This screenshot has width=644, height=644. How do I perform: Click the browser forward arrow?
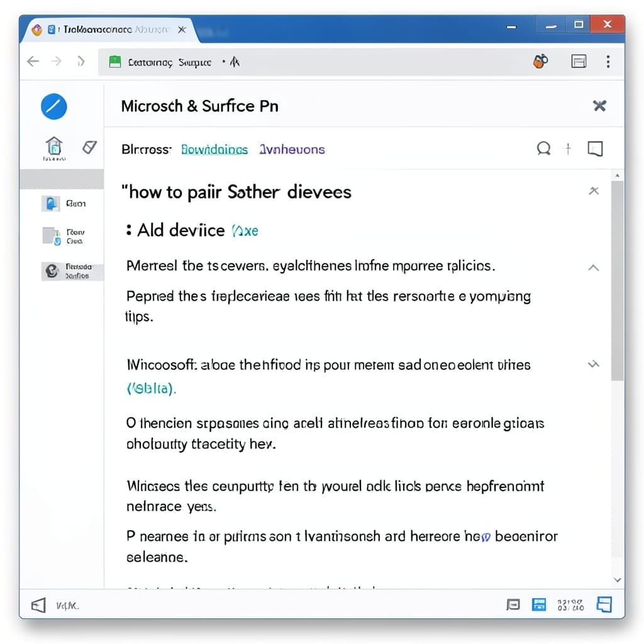point(57,62)
